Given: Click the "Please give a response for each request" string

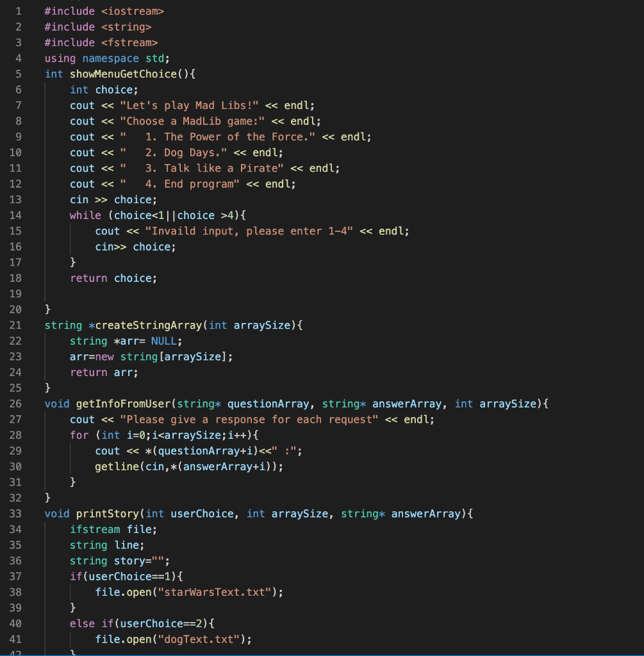Looking at the screenshot, I should tap(249, 420).
